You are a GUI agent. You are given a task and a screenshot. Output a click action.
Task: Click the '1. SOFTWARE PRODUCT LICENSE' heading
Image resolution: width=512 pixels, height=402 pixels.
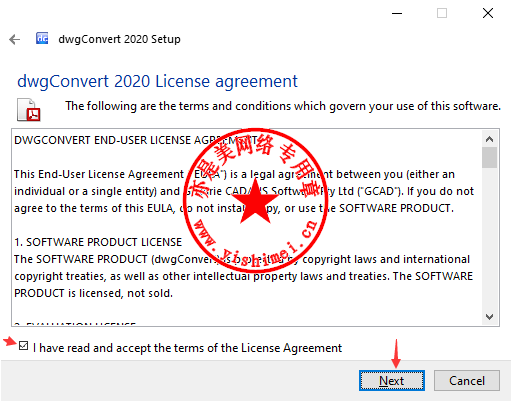click(98, 242)
